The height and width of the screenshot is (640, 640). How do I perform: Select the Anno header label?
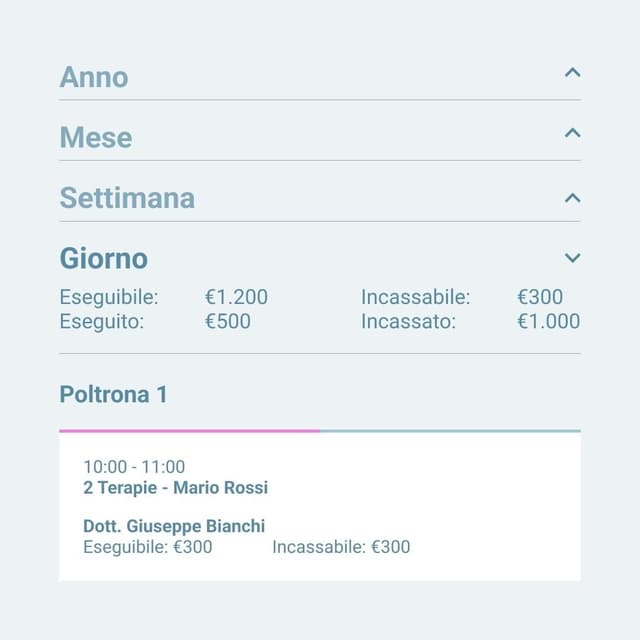tap(94, 77)
